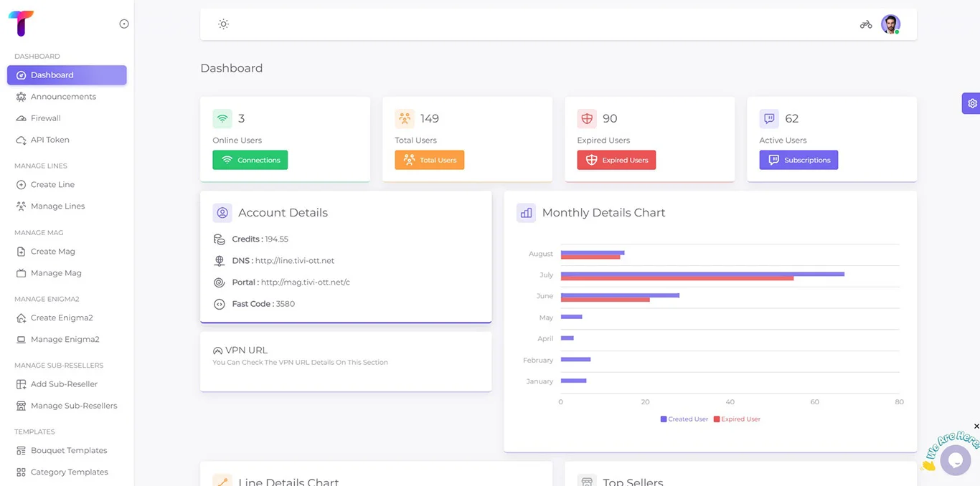The height and width of the screenshot is (486, 980).
Task: Open the settings gear panel on right edge
Action: [x=971, y=103]
